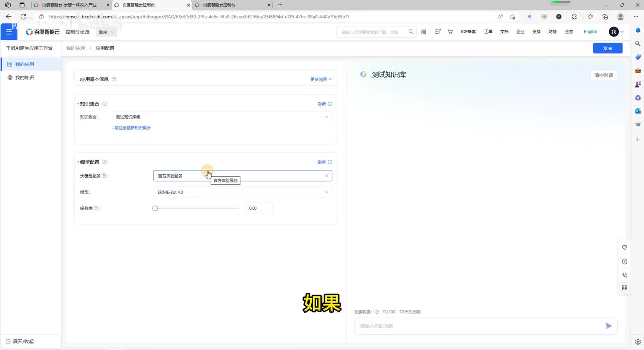Click the help icon beside 应用基本信息
The height and width of the screenshot is (350, 644).
[114, 79]
